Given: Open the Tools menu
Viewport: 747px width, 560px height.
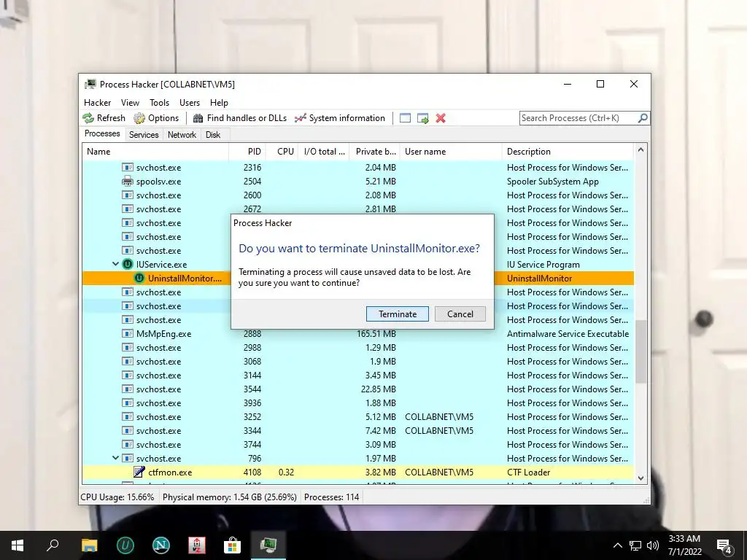Looking at the screenshot, I should coord(159,103).
